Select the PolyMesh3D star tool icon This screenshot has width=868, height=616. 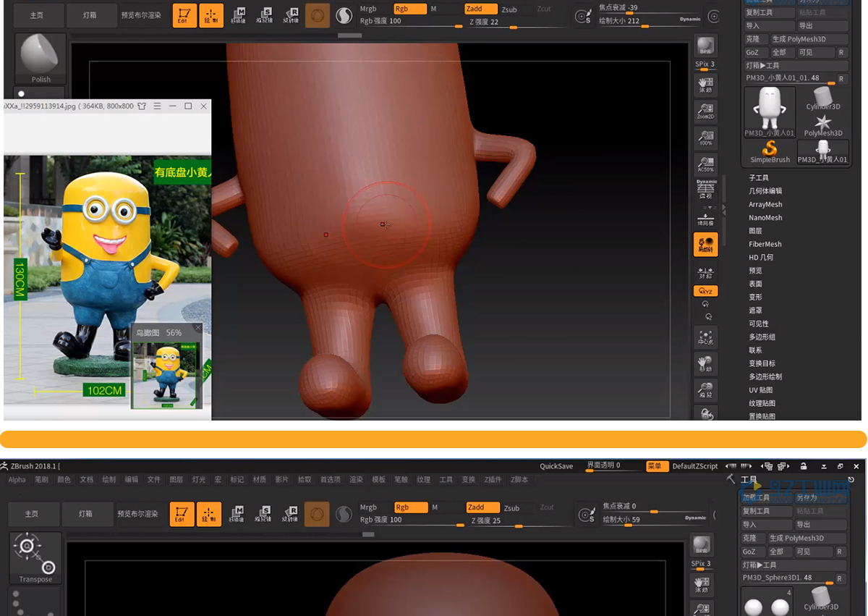pyautogui.click(x=823, y=125)
